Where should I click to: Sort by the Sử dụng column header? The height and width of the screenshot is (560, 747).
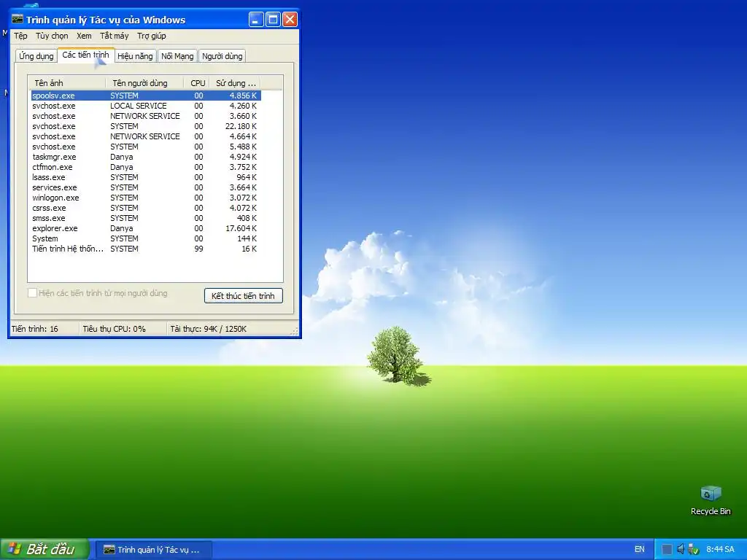235,83
